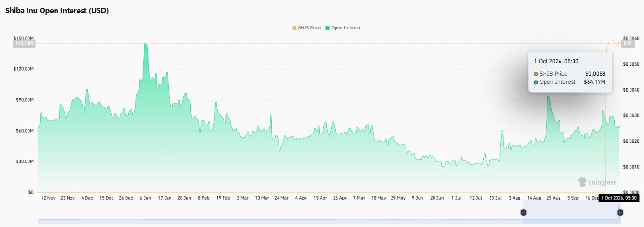Click the $0.0050 right axis label
This screenshot has height=227, width=644.
click(631, 64)
